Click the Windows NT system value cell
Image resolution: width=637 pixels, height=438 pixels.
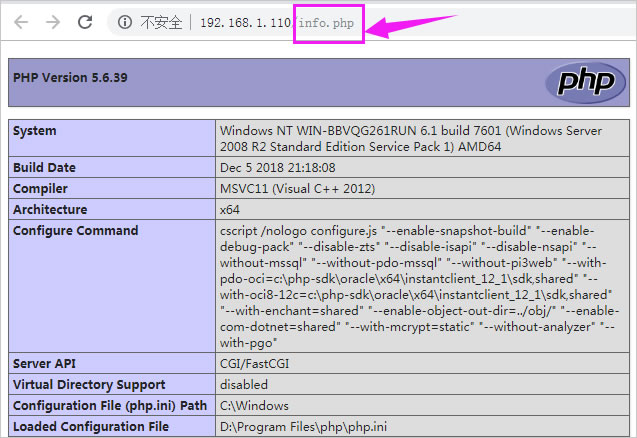(x=422, y=138)
